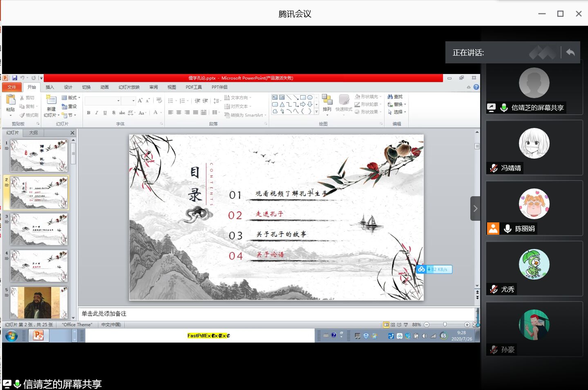Click the PowerPoint icon in the taskbar

tap(38, 336)
